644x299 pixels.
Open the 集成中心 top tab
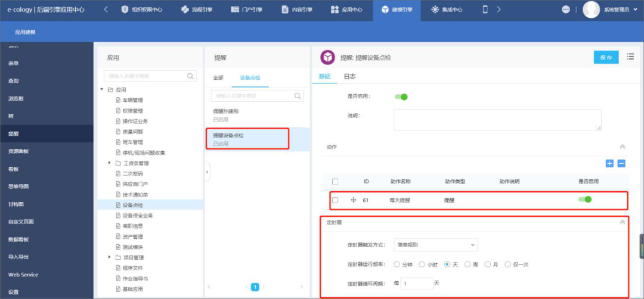(x=447, y=10)
